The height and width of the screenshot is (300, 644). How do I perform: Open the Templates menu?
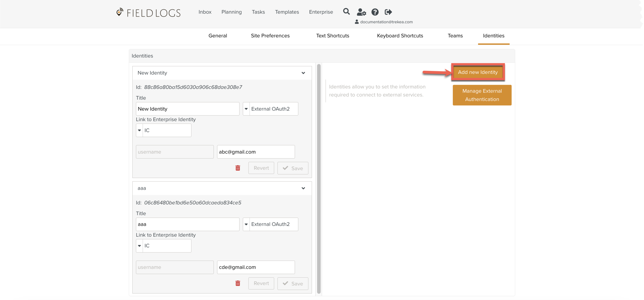tap(287, 12)
